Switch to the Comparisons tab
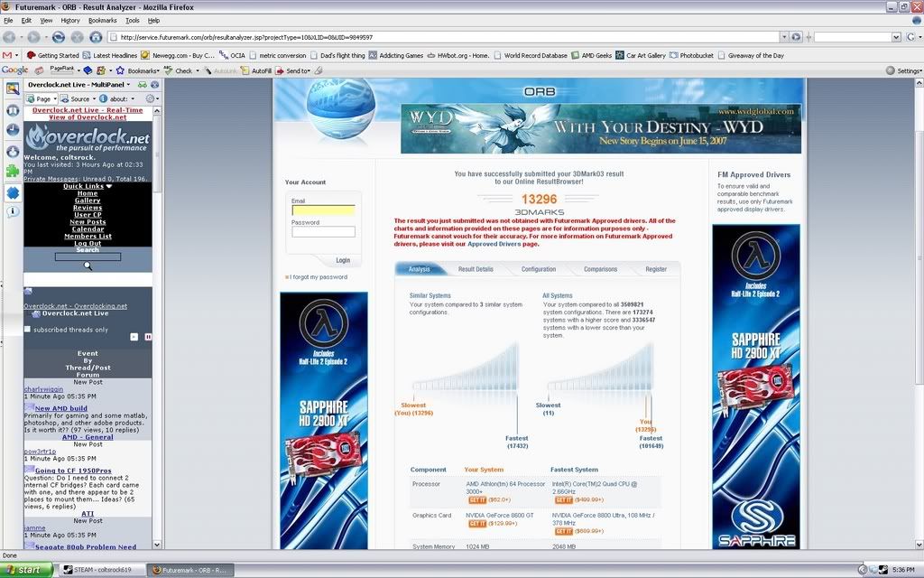The image size is (924, 578). point(600,269)
